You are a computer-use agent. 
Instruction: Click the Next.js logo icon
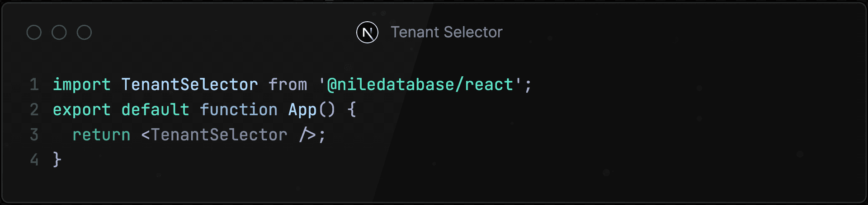pyautogui.click(x=367, y=33)
